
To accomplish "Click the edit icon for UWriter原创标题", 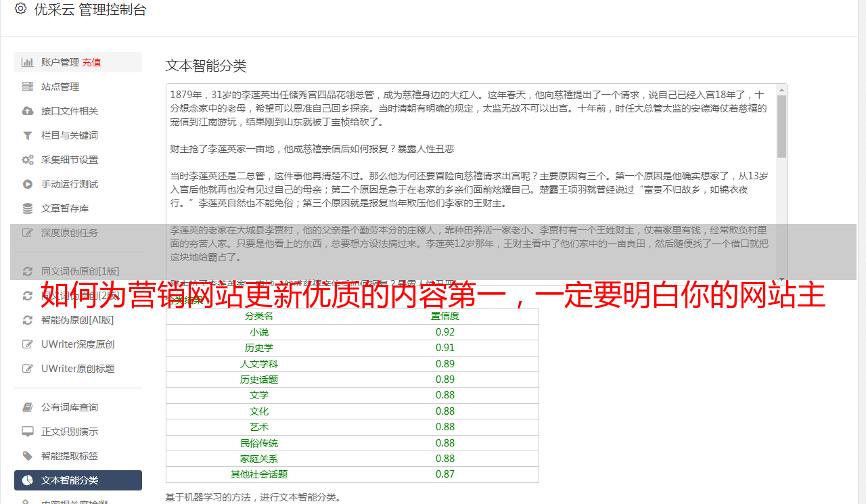I will pos(28,369).
